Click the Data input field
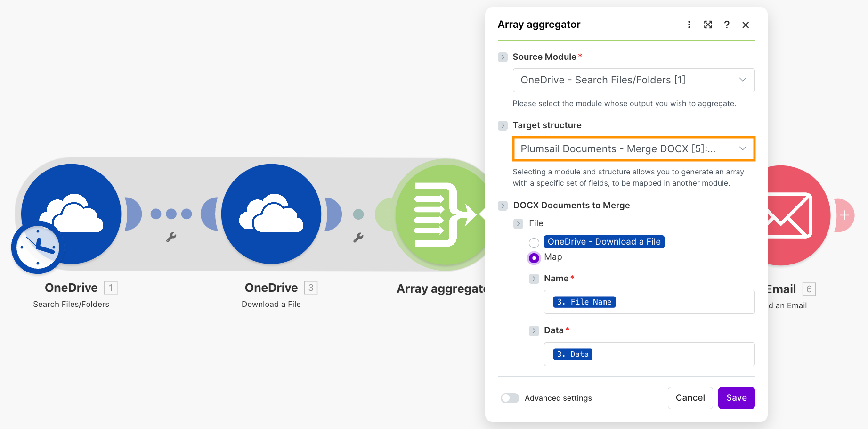The height and width of the screenshot is (429, 868). (649, 354)
